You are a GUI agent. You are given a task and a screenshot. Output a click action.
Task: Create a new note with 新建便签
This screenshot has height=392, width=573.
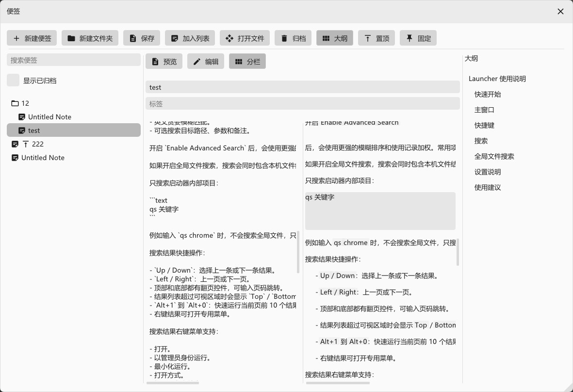pyautogui.click(x=32, y=38)
